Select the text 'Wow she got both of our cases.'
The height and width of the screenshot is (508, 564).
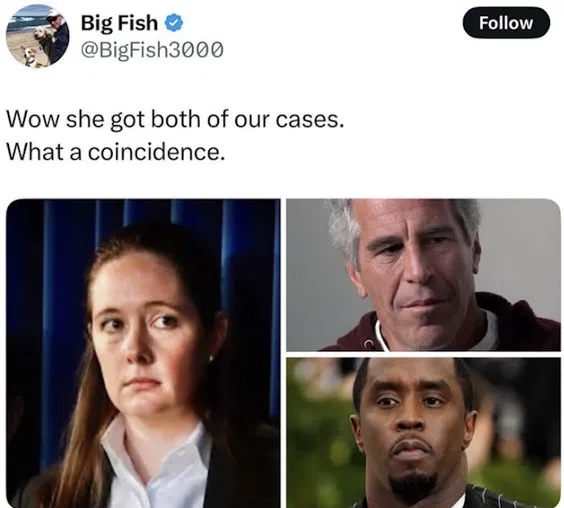pyautogui.click(x=175, y=119)
